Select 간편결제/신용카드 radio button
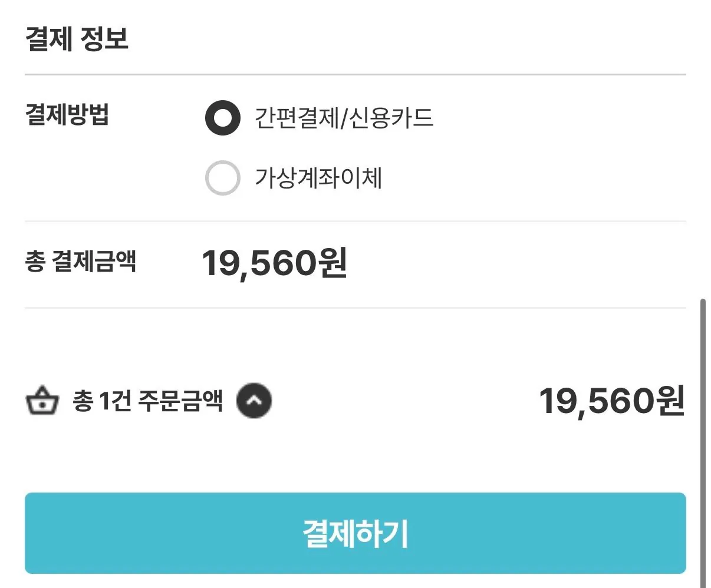Image resolution: width=711 pixels, height=588 pixels. click(222, 118)
